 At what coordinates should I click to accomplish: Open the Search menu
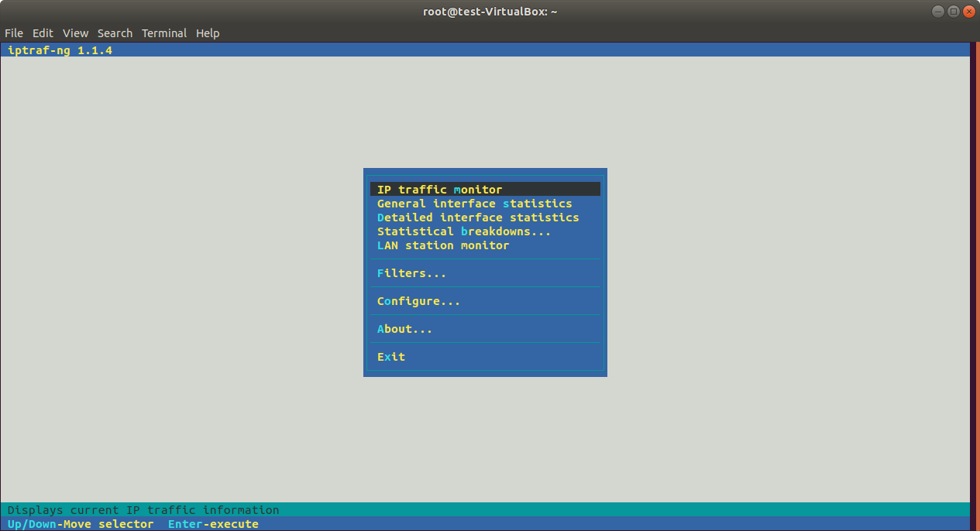click(x=115, y=33)
